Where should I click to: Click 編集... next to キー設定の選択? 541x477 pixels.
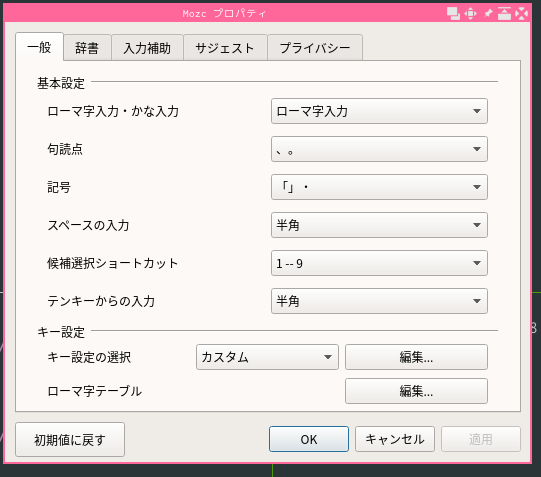tap(416, 357)
